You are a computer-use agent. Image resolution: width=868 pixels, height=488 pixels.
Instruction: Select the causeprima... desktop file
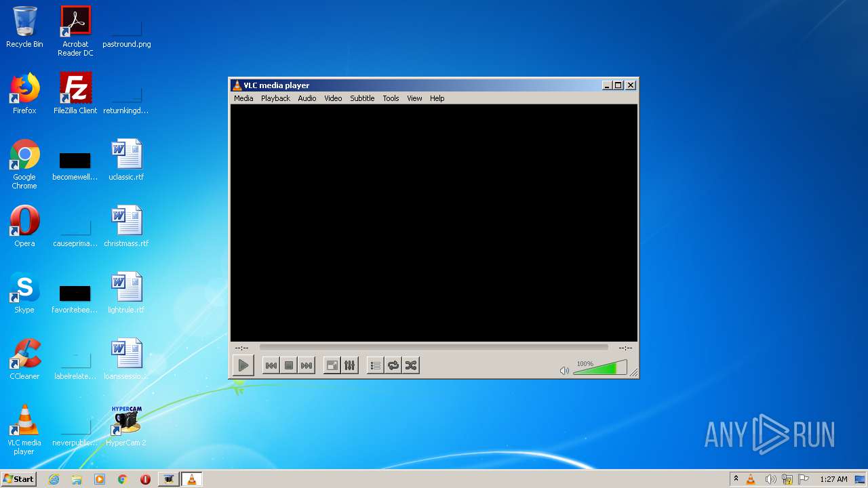[75, 232]
